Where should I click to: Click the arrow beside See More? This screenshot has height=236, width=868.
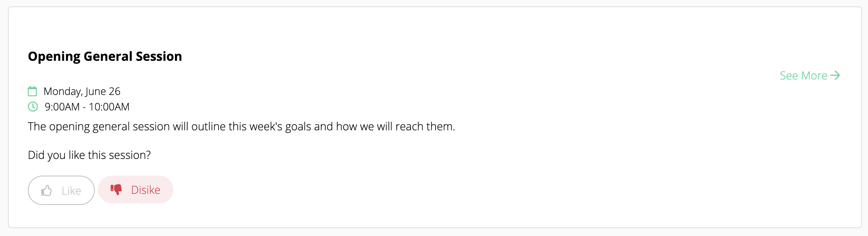coord(835,75)
